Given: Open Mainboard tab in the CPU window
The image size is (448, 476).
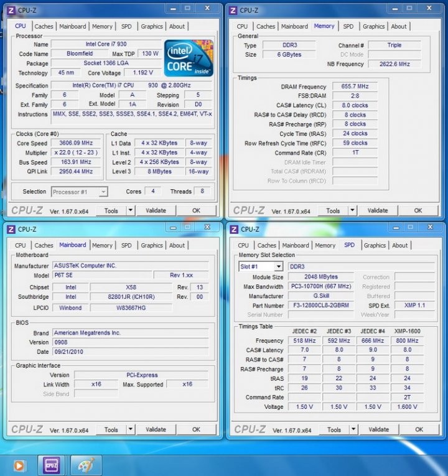Looking at the screenshot, I should pyautogui.click(x=73, y=26).
